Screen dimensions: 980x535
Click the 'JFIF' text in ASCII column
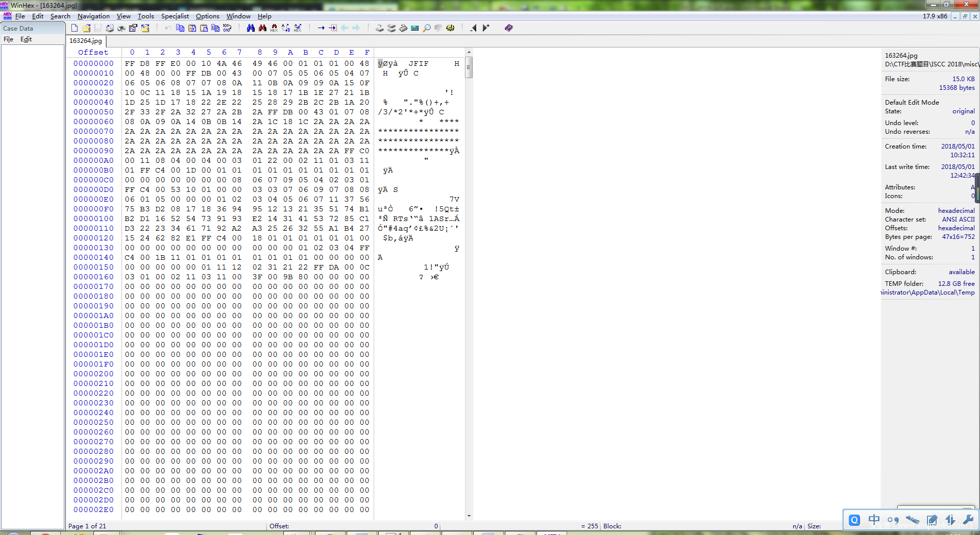click(418, 64)
